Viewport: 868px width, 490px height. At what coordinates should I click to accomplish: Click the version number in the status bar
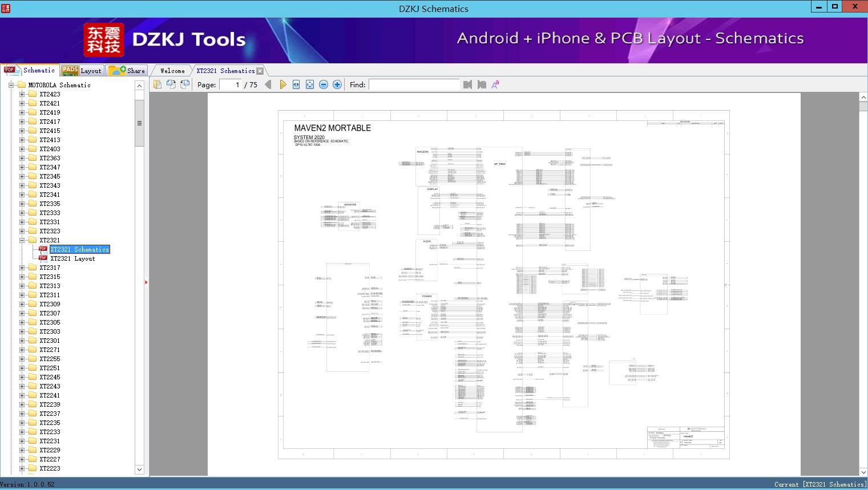tap(27, 484)
